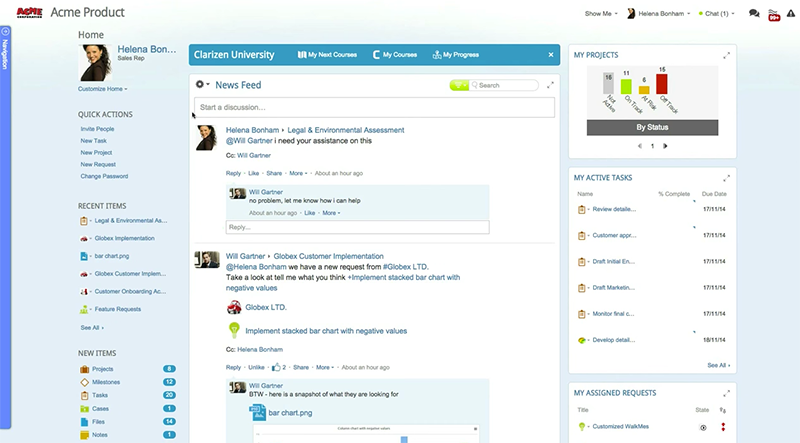This screenshot has width=800, height=443.
Task: Close the Clarizen University bar
Action: [551, 55]
